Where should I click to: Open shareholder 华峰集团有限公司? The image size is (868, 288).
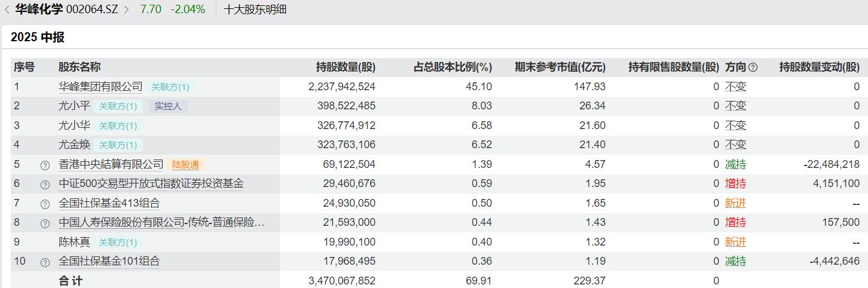pyautogui.click(x=100, y=87)
